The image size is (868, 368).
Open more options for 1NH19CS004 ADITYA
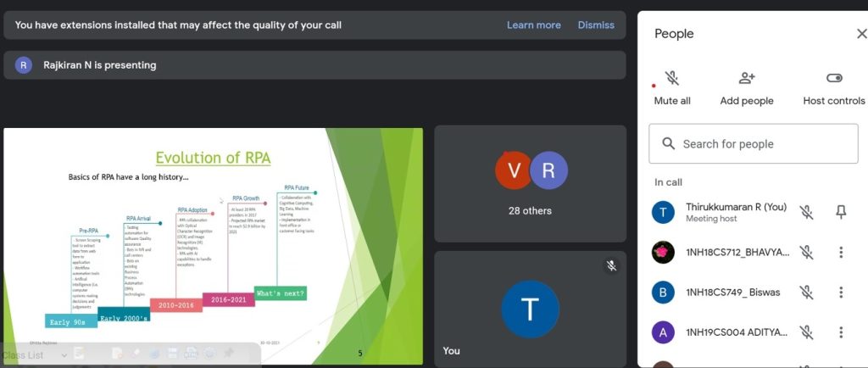(841, 332)
